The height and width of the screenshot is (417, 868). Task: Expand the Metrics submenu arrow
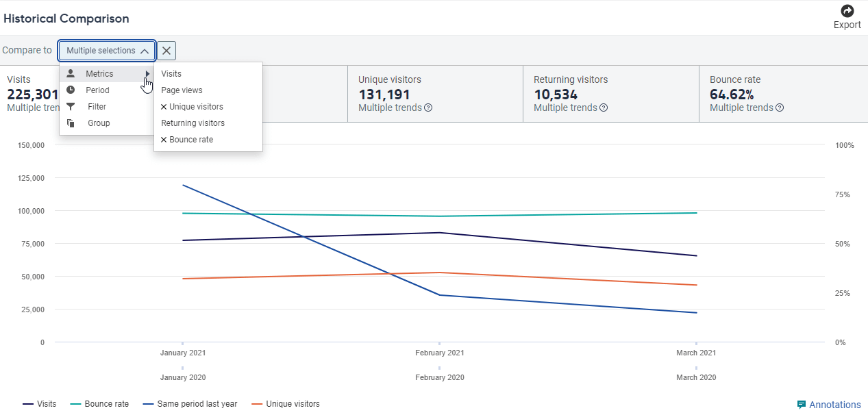click(147, 73)
